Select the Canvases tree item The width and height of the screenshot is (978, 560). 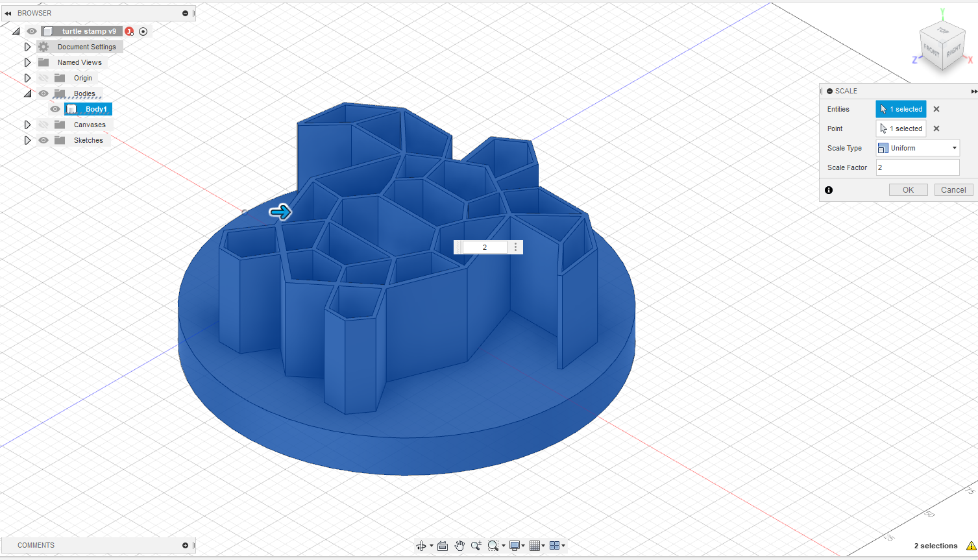tap(90, 125)
